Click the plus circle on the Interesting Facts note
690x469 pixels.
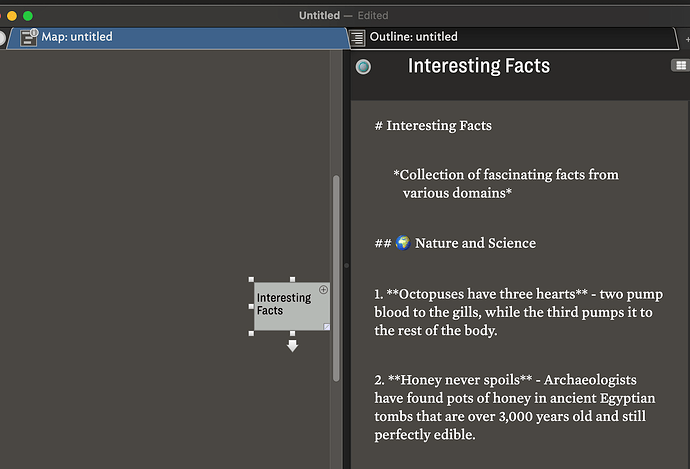[x=323, y=289]
